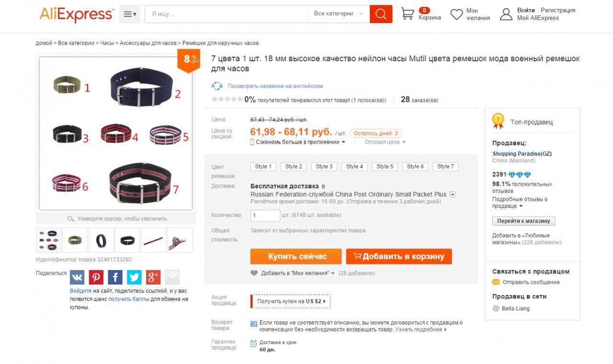
Task: Pick Style 7 strap option
Action: pyautogui.click(x=446, y=167)
